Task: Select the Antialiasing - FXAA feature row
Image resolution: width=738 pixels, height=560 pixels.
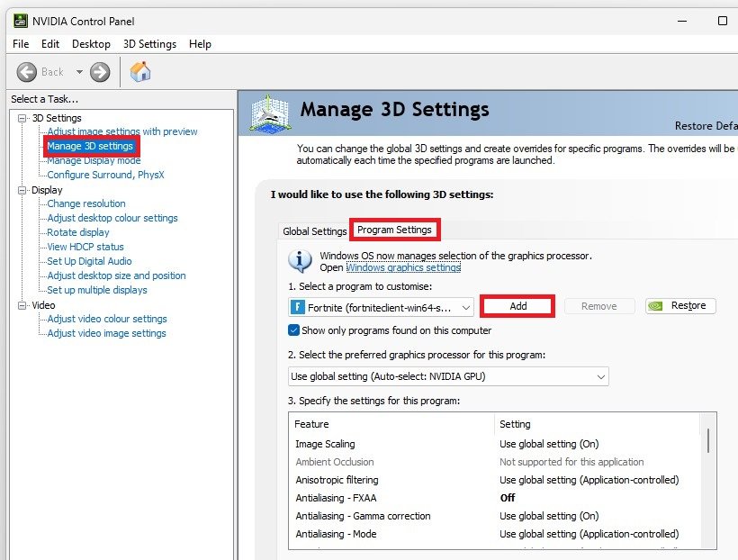Action: pos(496,498)
